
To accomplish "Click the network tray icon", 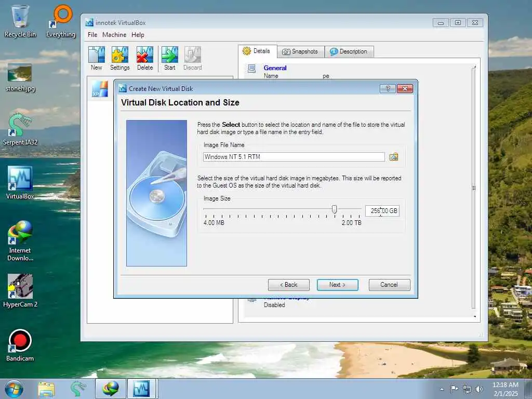I will [x=467, y=389].
